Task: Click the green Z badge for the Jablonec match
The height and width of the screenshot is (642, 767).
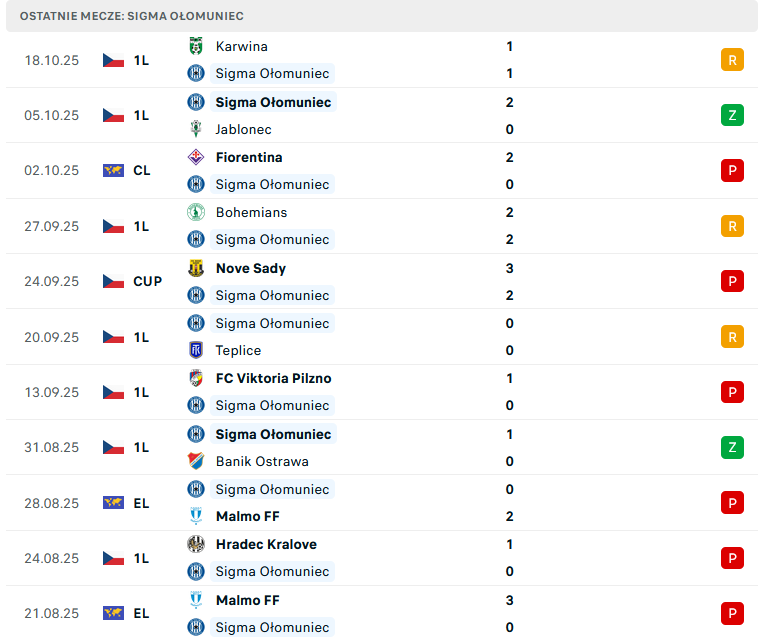Action: tap(732, 115)
